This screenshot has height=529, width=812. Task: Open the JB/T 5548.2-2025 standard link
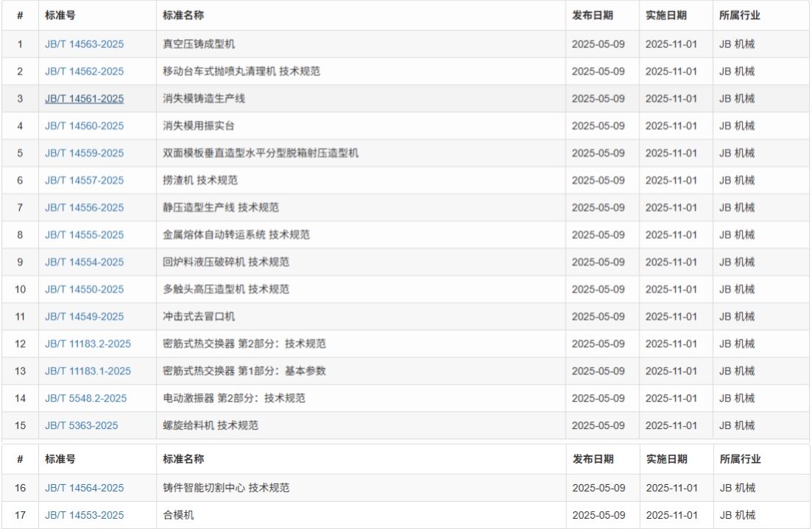click(x=82, y=397)
